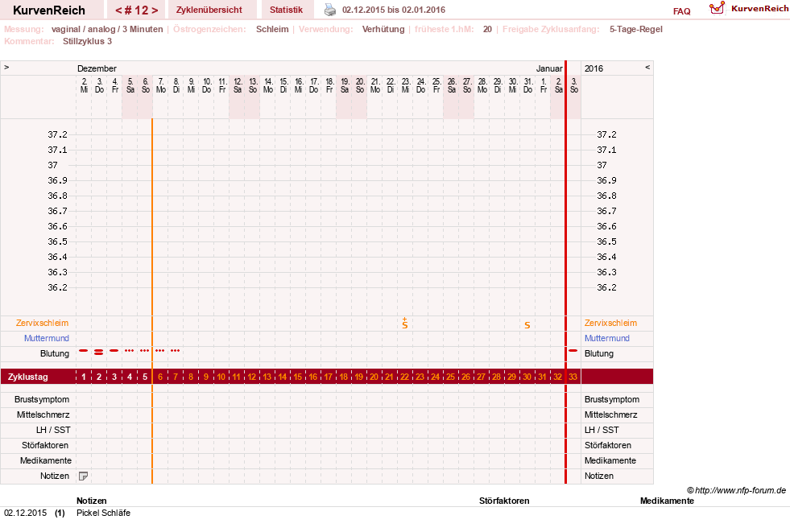790x532 pixels.
Task: Click the Zyklustag header label
Action: tap(27, 377)
